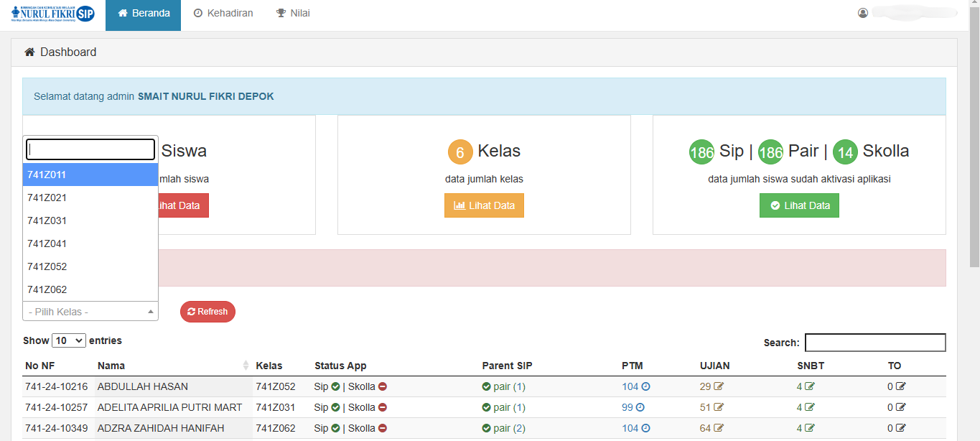Click clock icon beside PTM value 99
The height and width of the screenshot is (441, 980).
640,407
